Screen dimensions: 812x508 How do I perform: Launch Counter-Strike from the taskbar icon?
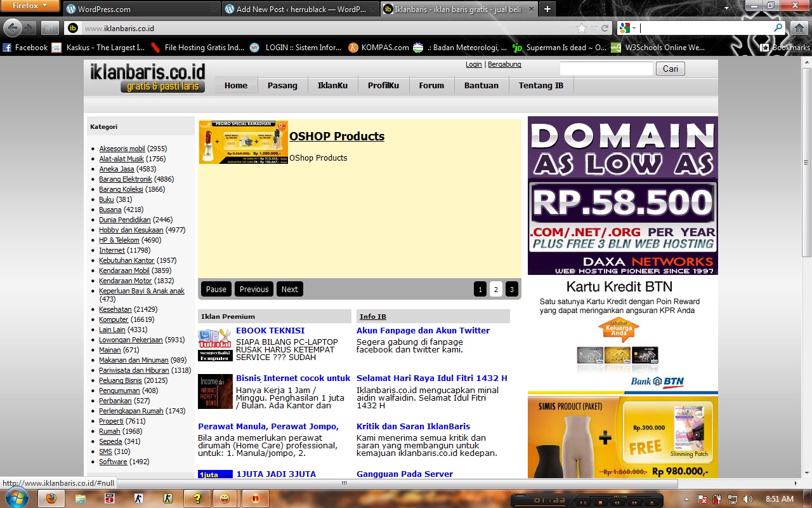click(138, 498)
